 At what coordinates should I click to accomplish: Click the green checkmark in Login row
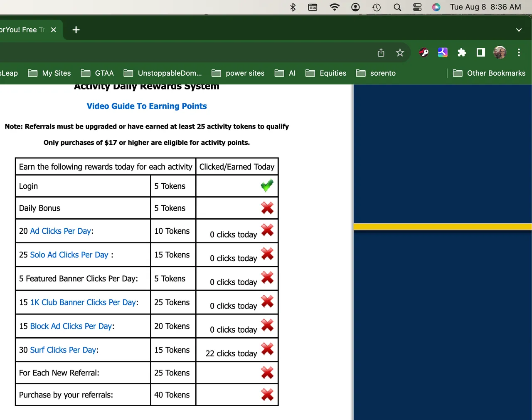pos(267,185)
